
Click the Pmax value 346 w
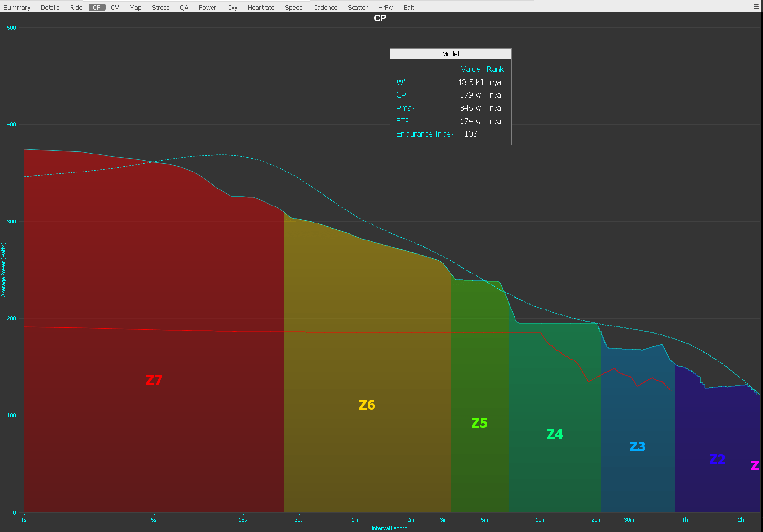471,108
